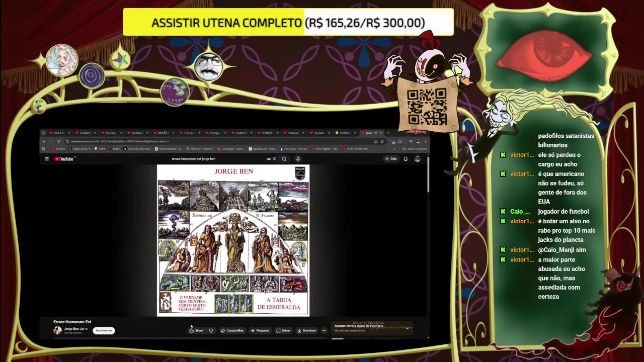Open a new browser tab with plus
The image size is (644, 362).
tap(388, 133)
